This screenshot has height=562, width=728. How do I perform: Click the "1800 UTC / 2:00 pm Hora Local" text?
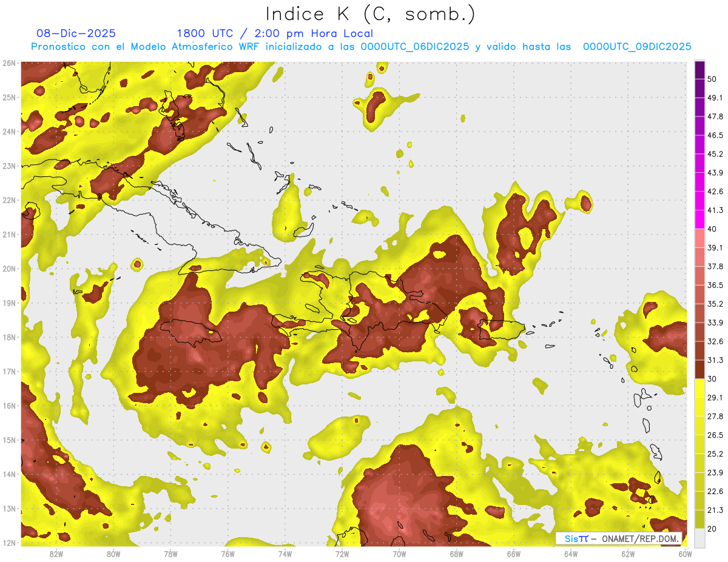[x=275, y=33]
